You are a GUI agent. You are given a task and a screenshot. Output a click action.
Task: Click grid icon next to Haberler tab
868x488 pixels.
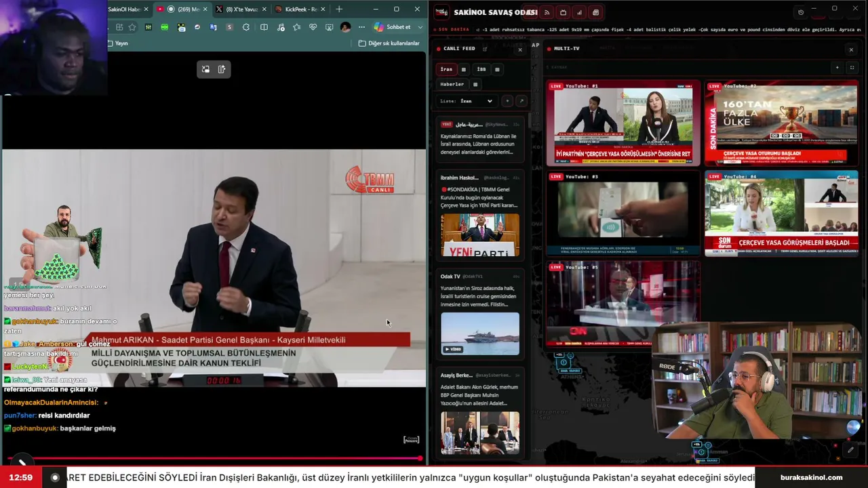coord(475,84)
